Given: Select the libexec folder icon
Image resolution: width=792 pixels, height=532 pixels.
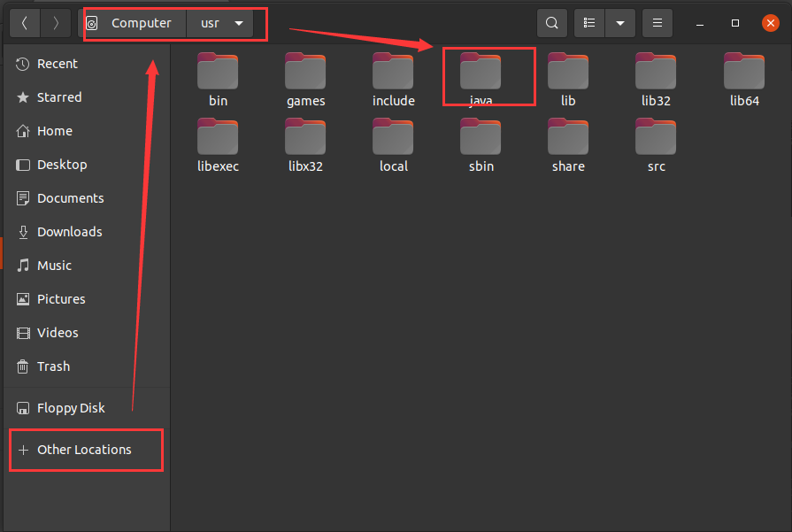Looking at the screenshot, I should tap(218, 137).
